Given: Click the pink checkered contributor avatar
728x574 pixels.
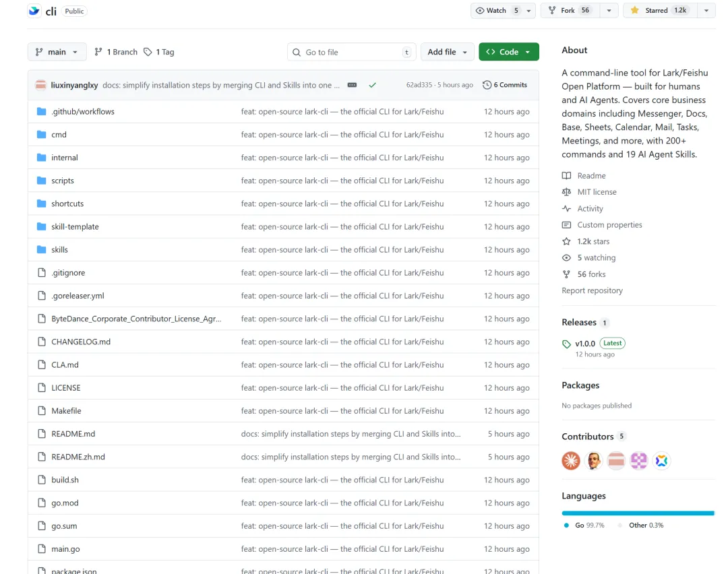Looking at the screenshot, I should pos(639,461).
